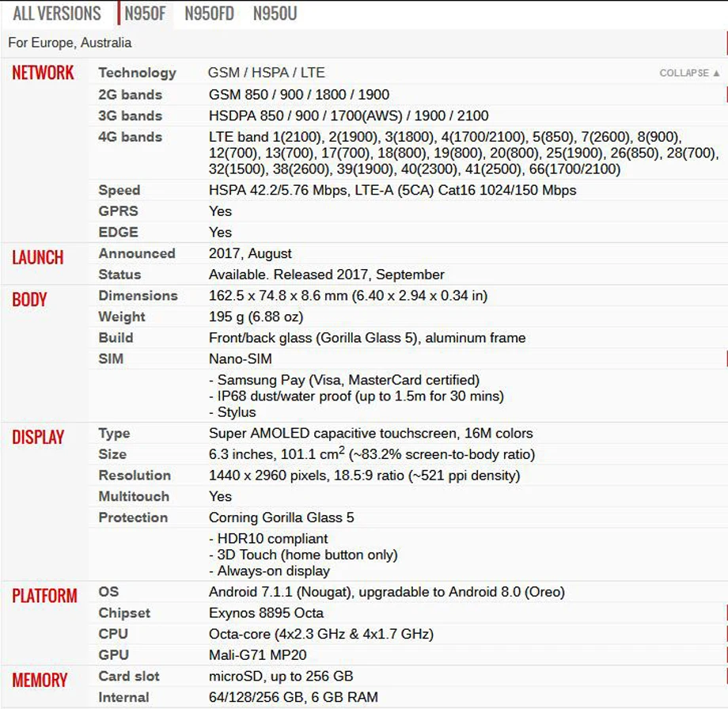Click the '64/128/256 GB, 6 GB RAM' value
The height and width of the screenshot is (709, 728).
[294, 697]
